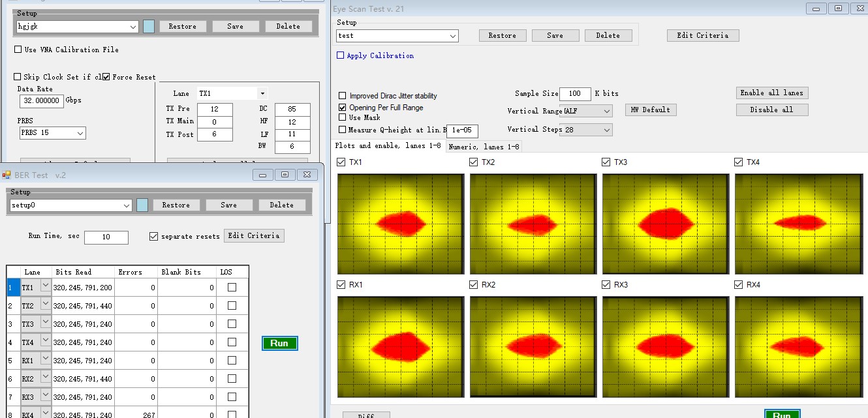Switch to Numeric, lanes 1-8 tab
Image resolution: width=868 pixels, height=418 pixels.
pyautogui.click(x=484, y=147)
